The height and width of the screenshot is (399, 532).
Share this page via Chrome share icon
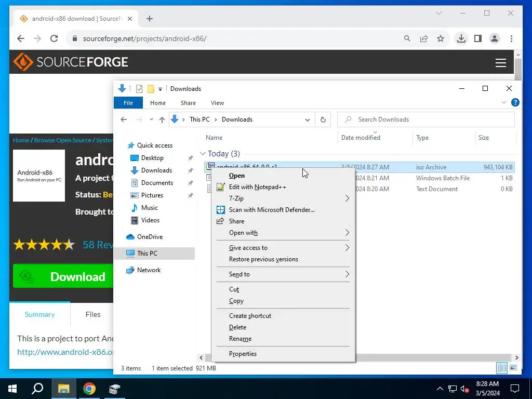point(424,38)
